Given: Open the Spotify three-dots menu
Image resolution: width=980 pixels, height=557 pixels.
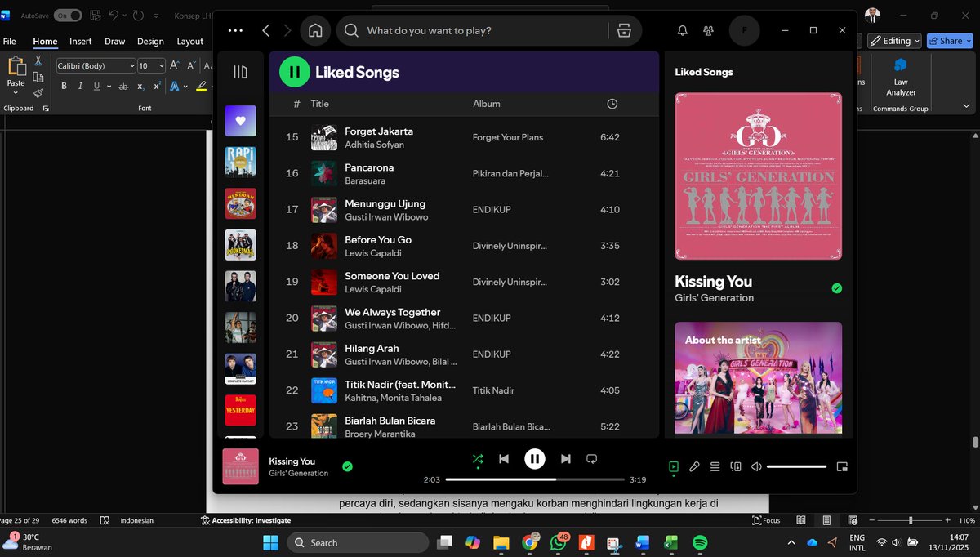Looking at the screenshot, I should coord(235,30).
